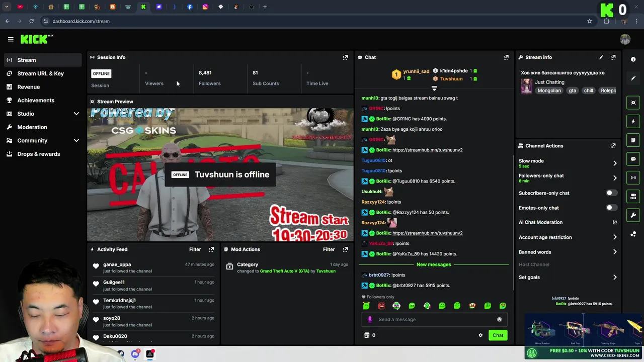This screenshot has width=644, height=362.
Task: Open the user avatar menu
Action: 625,39
